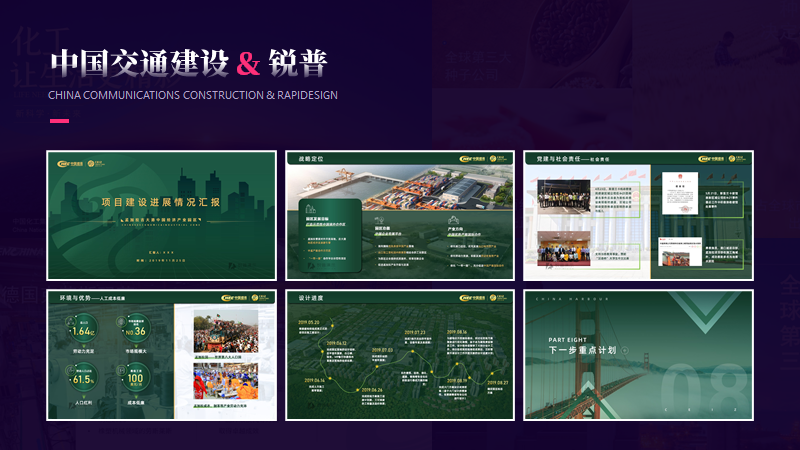Click the large 08 number on bridge slide
800x450 pixels.
703,390
